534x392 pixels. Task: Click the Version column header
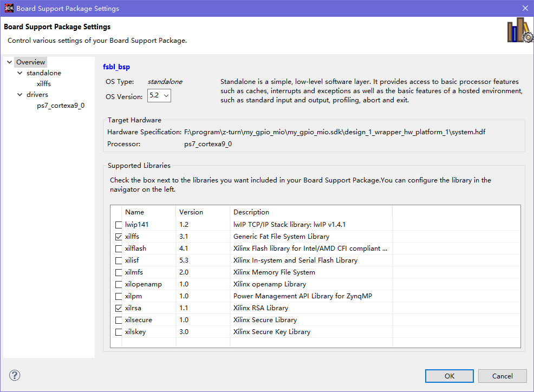[x=191, y=212]
